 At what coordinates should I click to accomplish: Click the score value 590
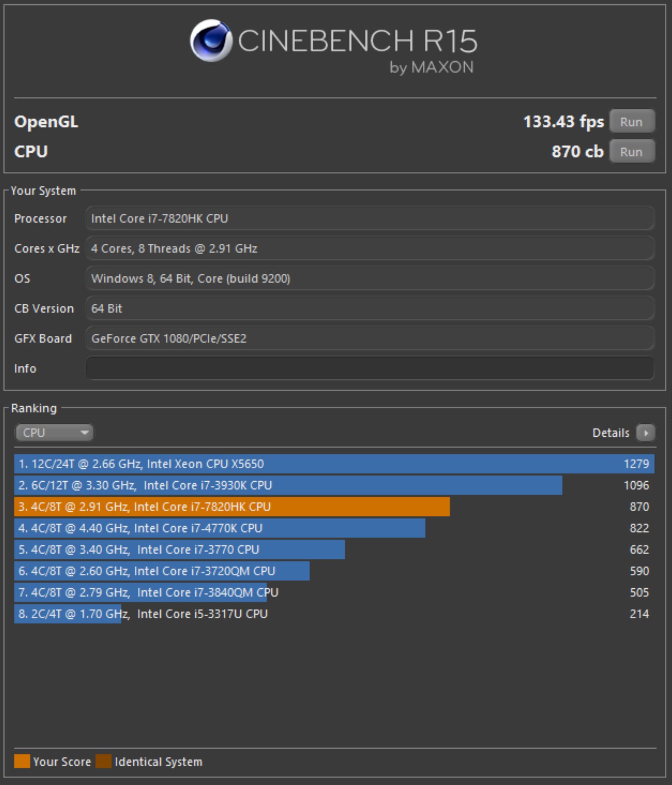pyautogui.click(x=639, y=571)
